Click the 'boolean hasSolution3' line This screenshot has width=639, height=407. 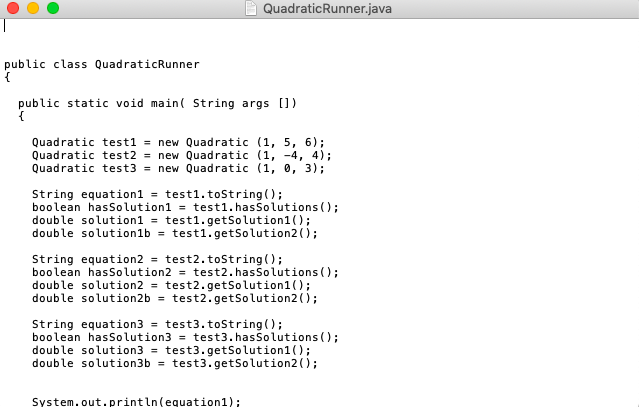(185, 337)
